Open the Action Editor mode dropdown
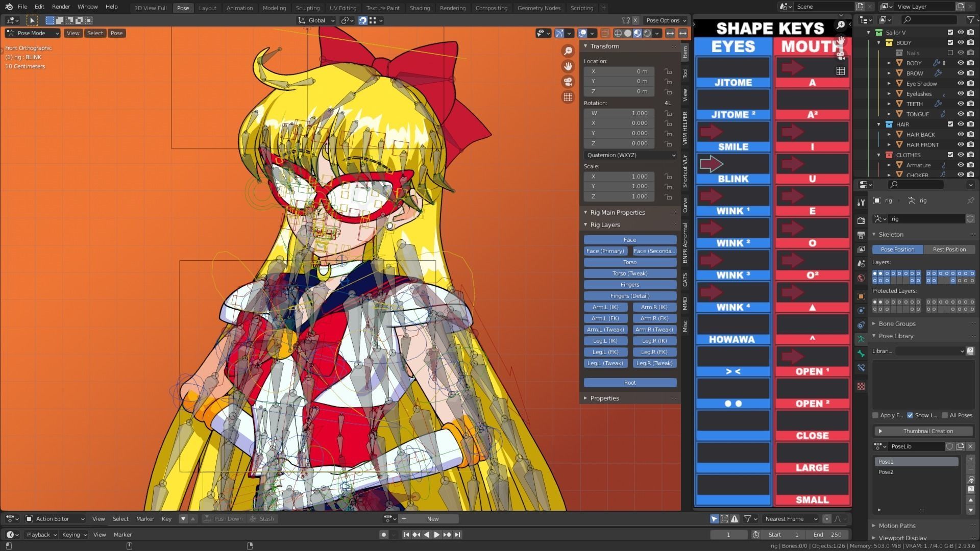This screenshot has height=551, width=980. click(x=55, y=519)
